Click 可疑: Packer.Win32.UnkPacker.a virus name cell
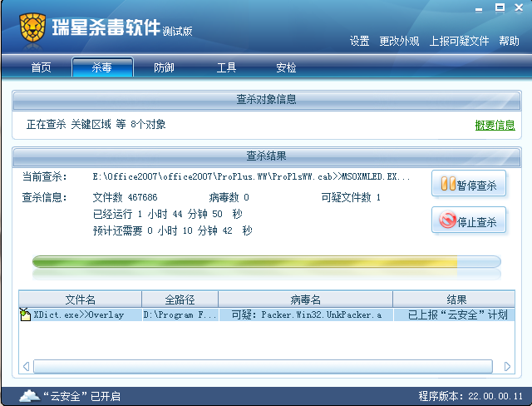The width and height of the screenshot is (532, 406). pos(305,314)
